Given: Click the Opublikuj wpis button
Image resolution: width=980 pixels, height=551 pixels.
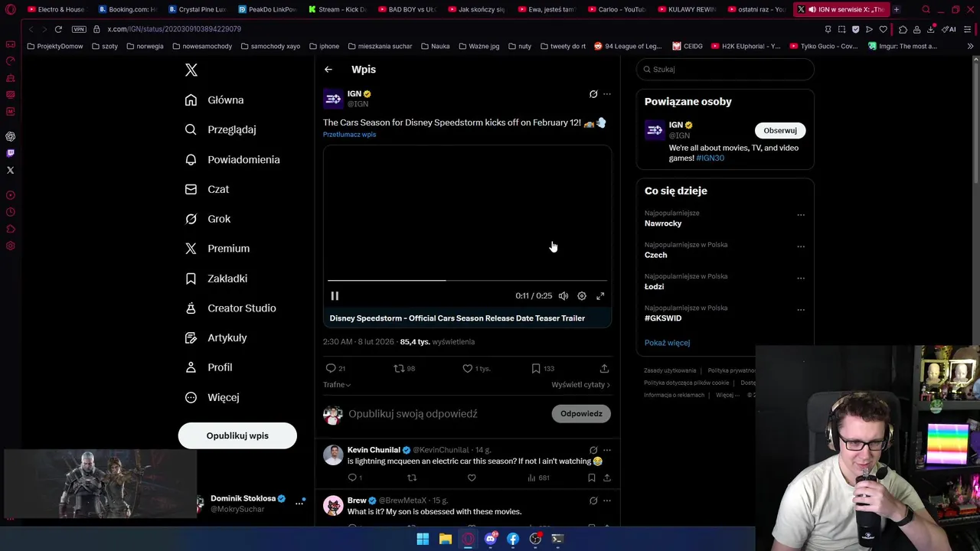Looking at the screenshot, I should [237, 435].
